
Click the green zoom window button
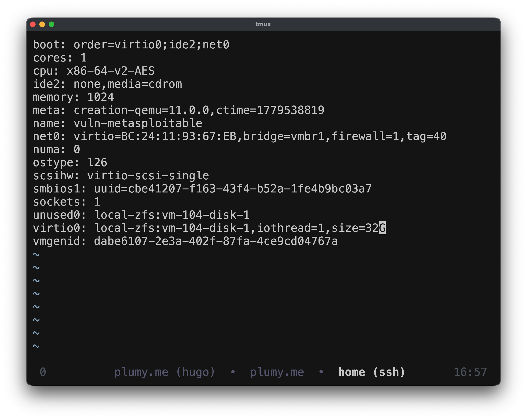51,24
